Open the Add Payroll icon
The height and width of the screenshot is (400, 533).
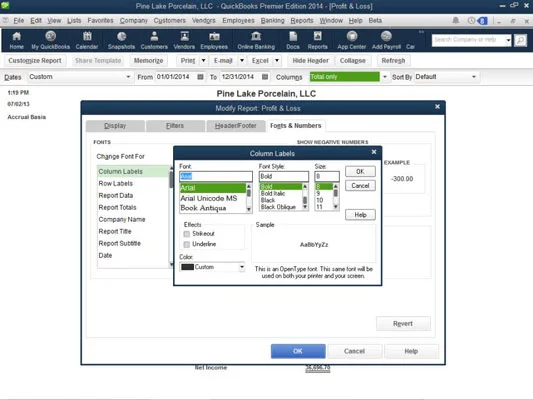click(x=386, y=40)
